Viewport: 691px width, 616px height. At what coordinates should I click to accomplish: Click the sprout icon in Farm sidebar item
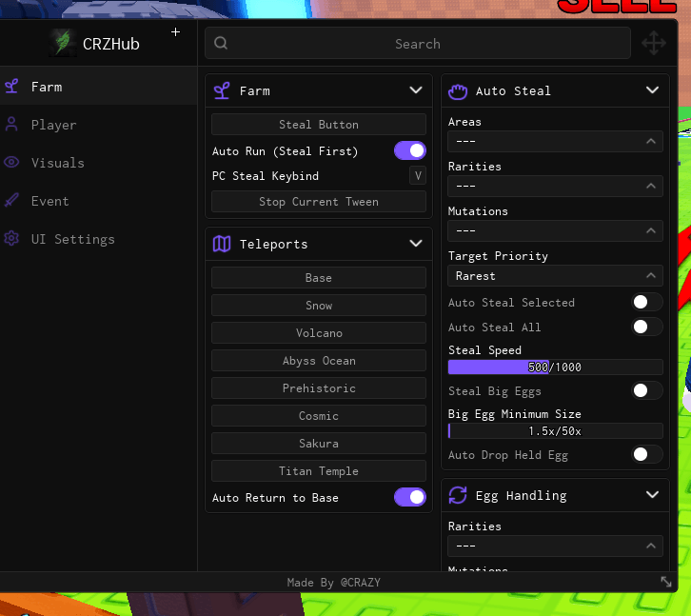pyautogui.click(x=12, y=86)
